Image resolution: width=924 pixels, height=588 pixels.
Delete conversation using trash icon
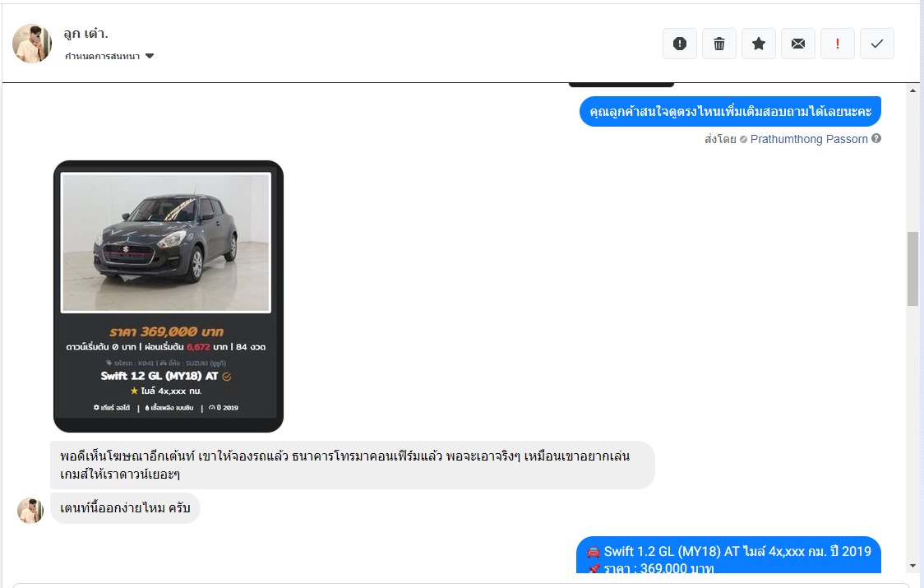[719, 44]
